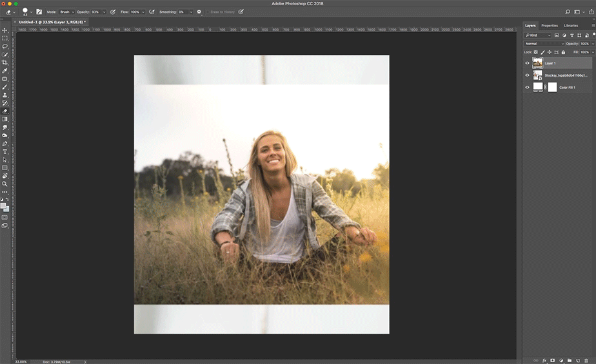Enable the Erase to History checkbox
The width and height of the screenshot is (596, 364).
tap(208, 12)
